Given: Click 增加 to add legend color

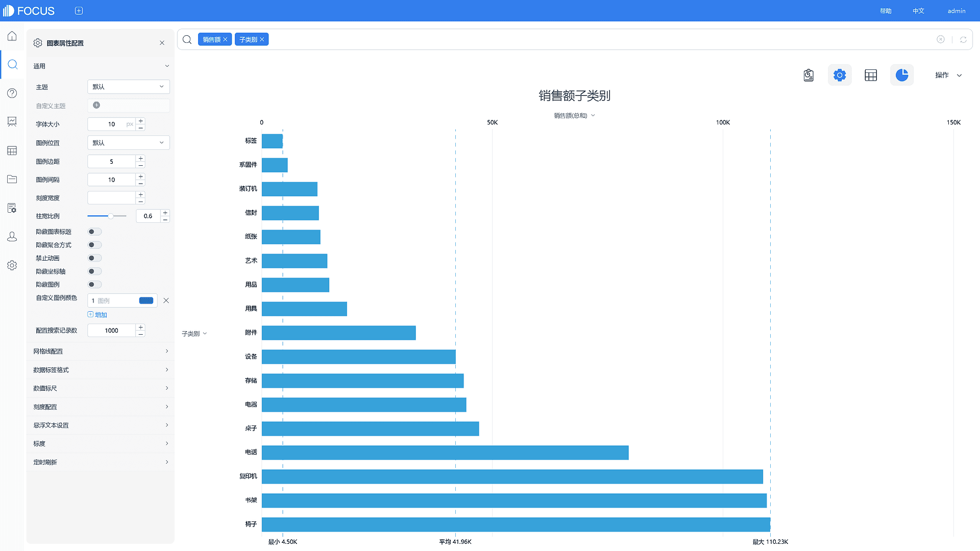Looking at the screenshot, I should [x=97, y=315].
